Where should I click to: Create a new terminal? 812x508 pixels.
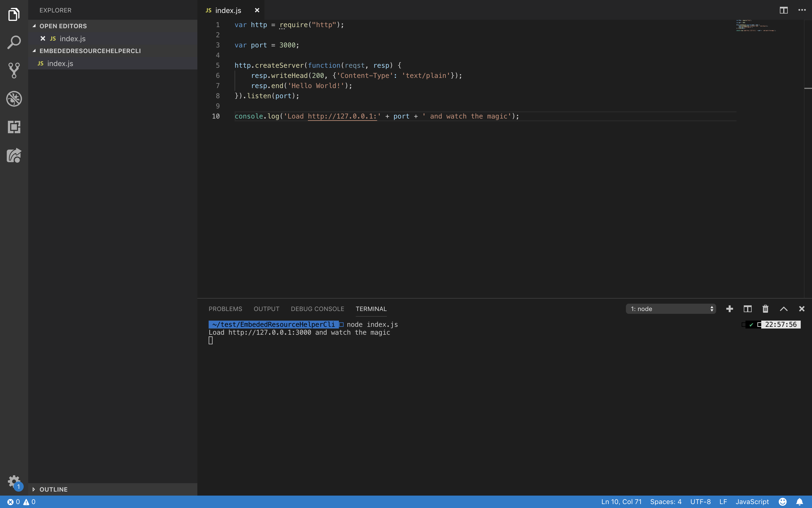[x=729, y=309]
